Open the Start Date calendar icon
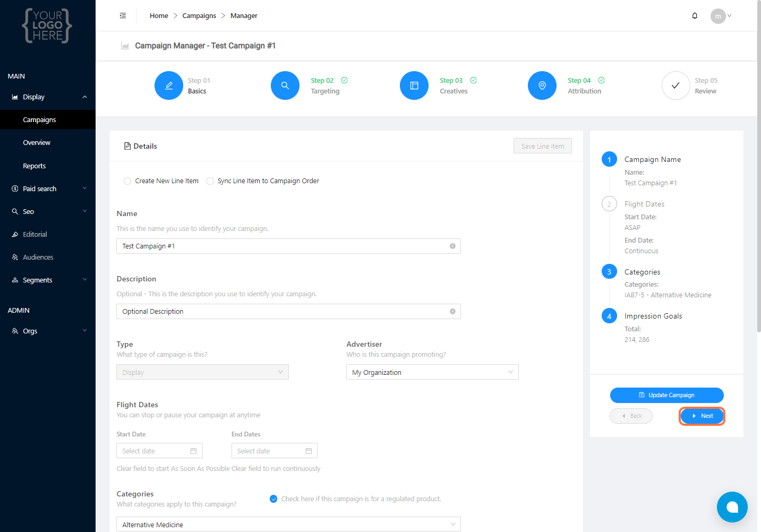Screen dimensions: 761x532 point(193,451)
